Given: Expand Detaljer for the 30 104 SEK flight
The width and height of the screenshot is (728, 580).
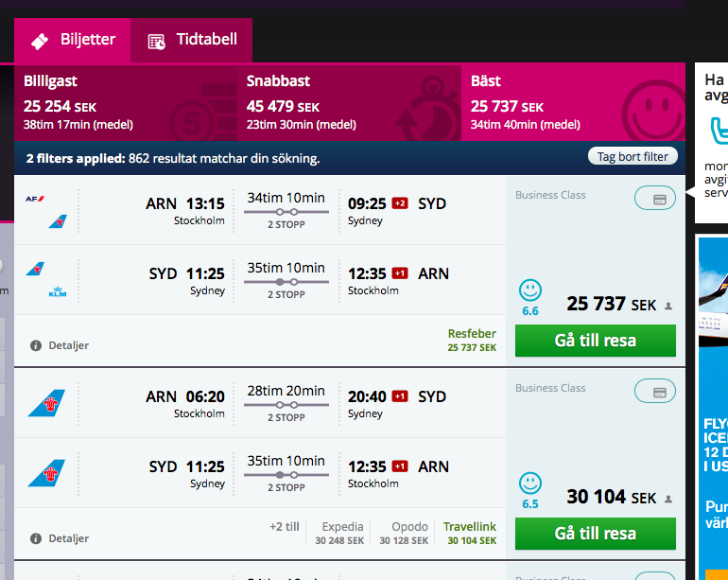Looking at the screenshot, I should (68, 538).
